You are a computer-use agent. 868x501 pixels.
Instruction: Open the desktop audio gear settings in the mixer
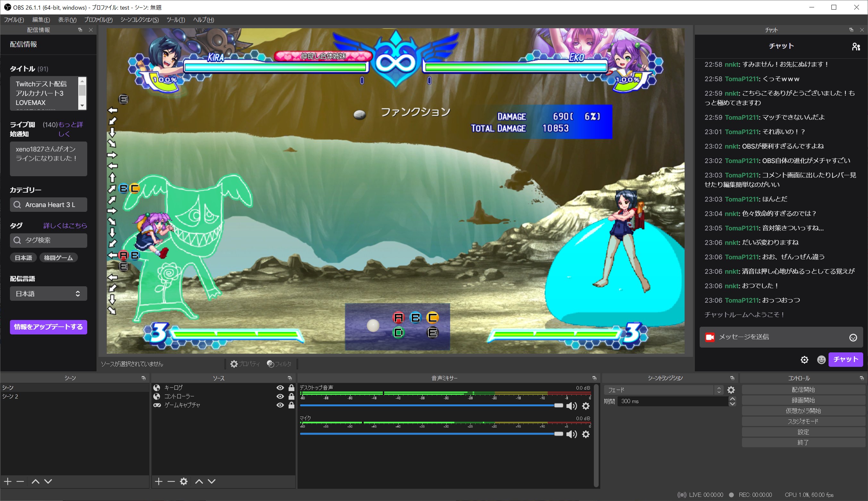click(x=586, y=406)
